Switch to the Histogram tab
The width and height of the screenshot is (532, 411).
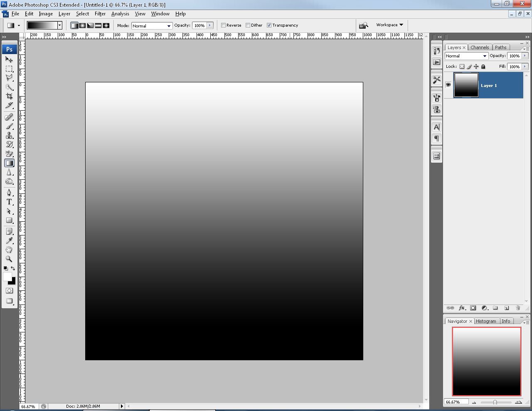click(x=486, y=321)
